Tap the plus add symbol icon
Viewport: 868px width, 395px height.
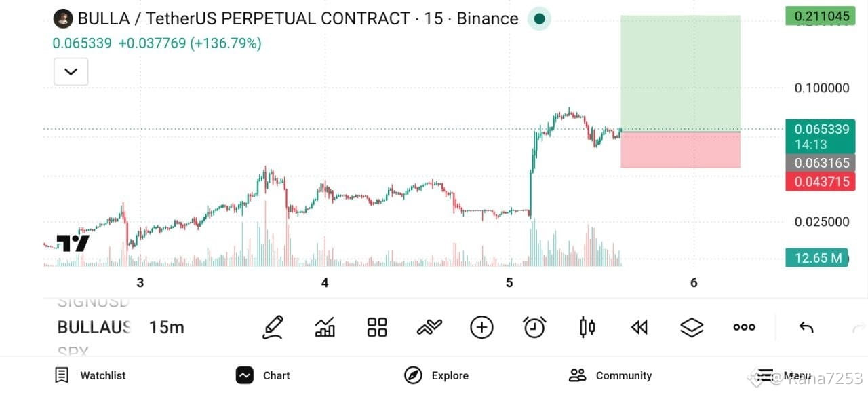481,327
